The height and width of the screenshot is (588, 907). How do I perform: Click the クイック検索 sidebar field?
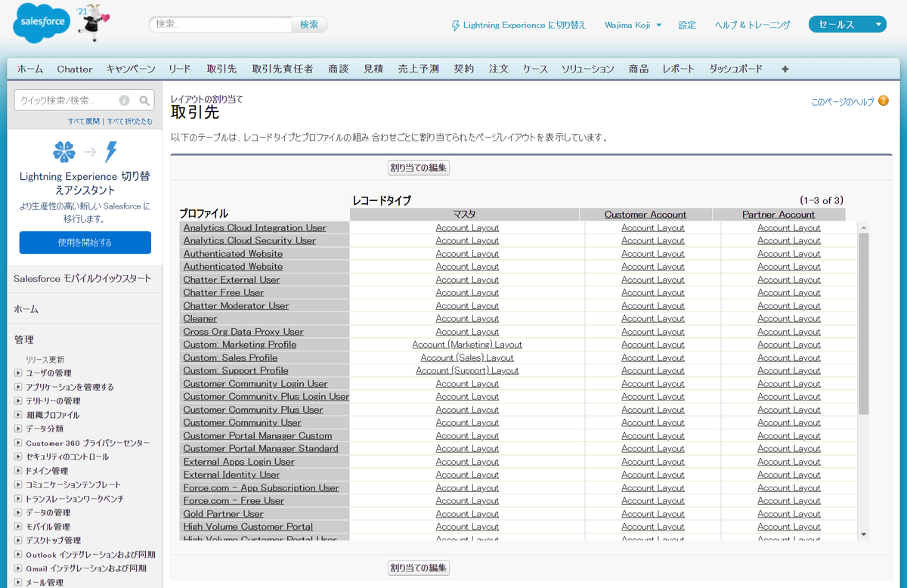68,100
